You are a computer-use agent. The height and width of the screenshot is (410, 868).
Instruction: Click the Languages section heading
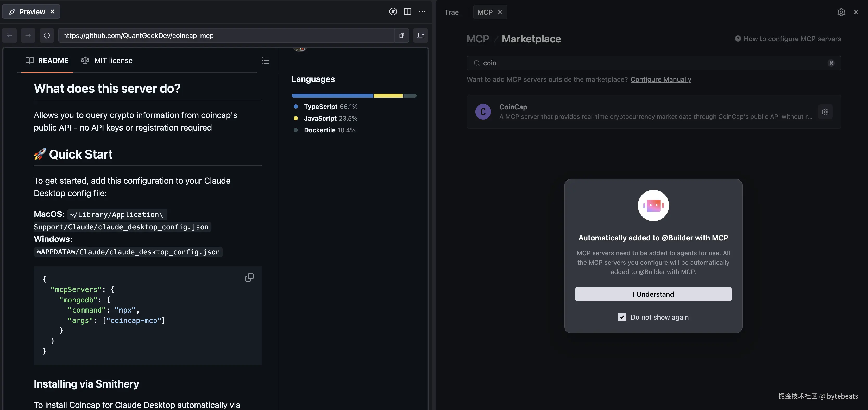(313, 79)
